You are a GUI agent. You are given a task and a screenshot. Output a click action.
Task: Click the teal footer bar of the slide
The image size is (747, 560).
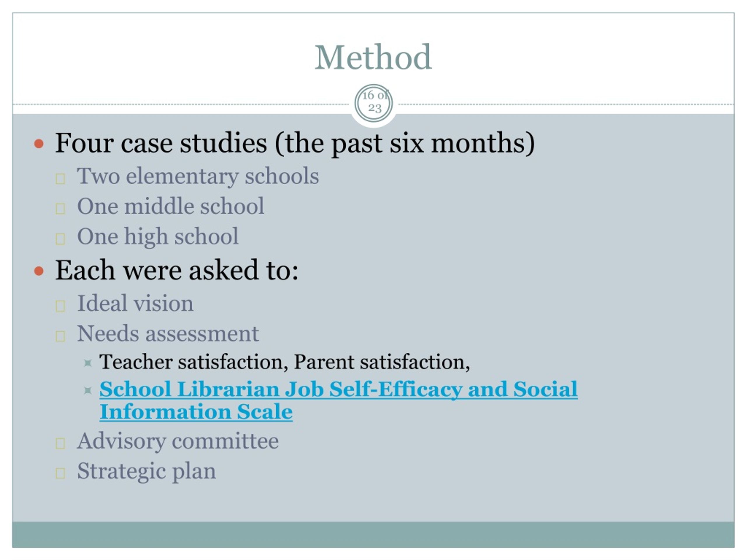pyautogui.click(x=373, y=535)
